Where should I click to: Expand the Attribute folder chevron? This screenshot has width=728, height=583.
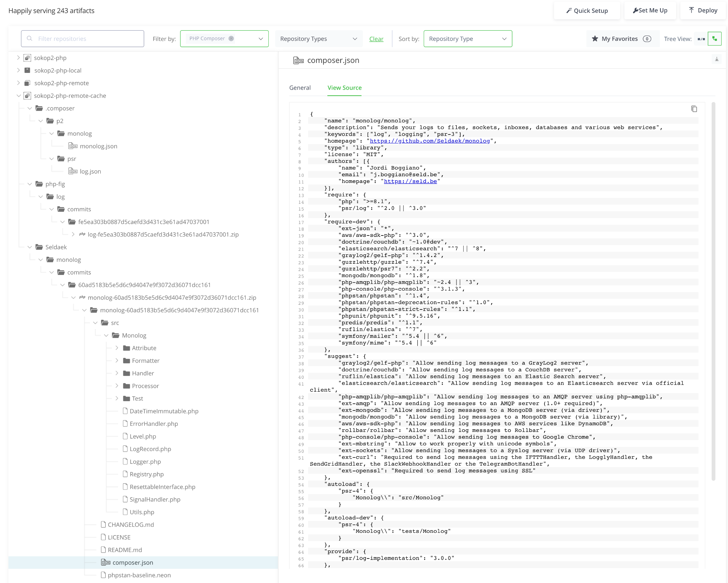[x=117, y=348]
